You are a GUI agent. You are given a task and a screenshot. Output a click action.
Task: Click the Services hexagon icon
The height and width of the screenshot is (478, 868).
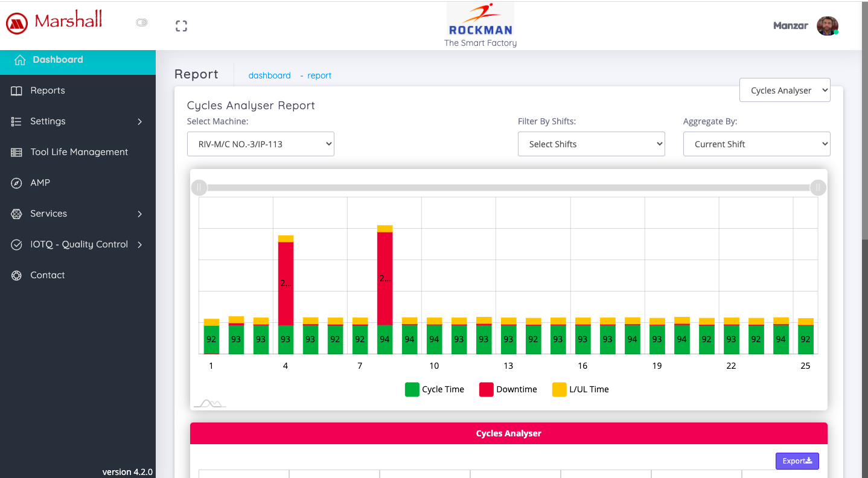point(16,214)
